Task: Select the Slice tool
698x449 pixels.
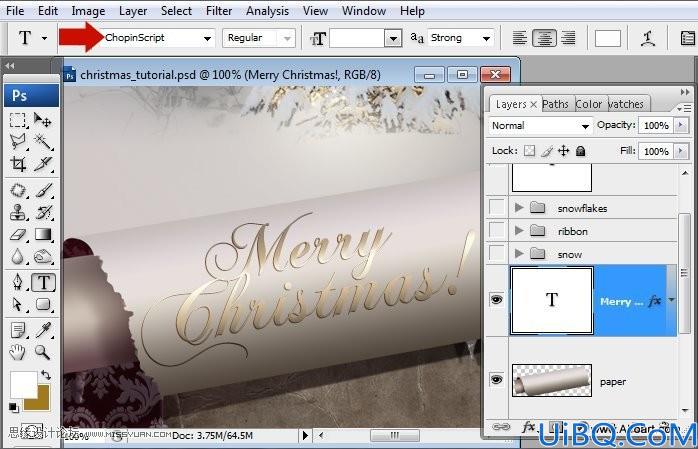Action: click(43, 164)
